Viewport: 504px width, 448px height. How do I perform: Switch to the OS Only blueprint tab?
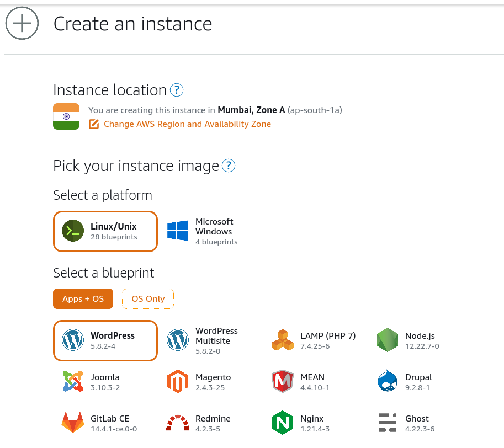pyautogui.click(x=148, y=298)
